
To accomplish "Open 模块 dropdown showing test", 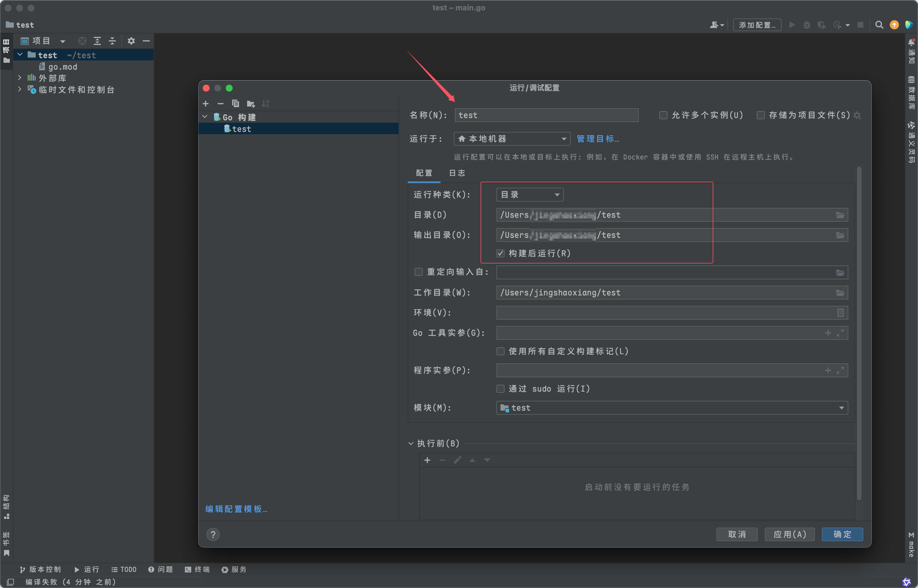I will 672,408.
